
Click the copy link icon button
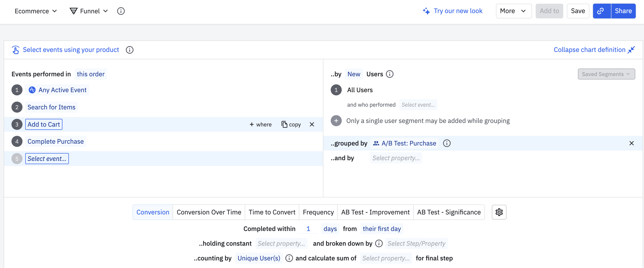[x=602, y=11]
